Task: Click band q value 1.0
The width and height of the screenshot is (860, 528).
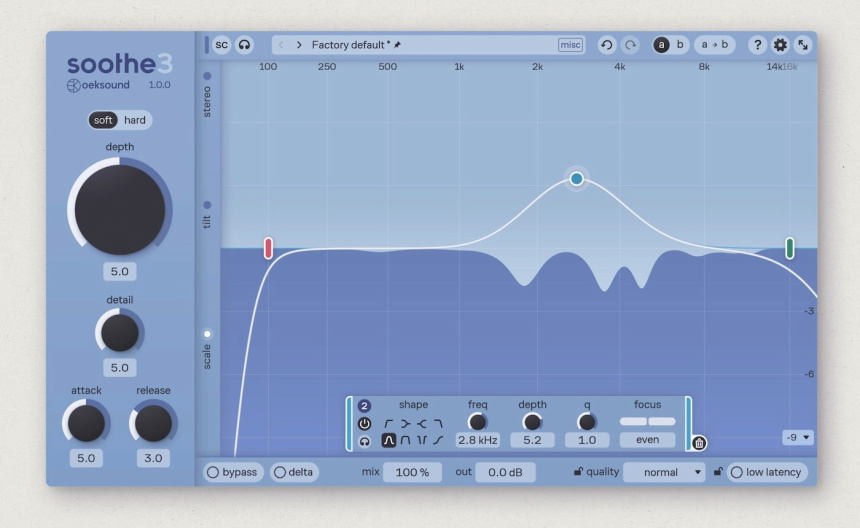Action: tap(587, 440)
